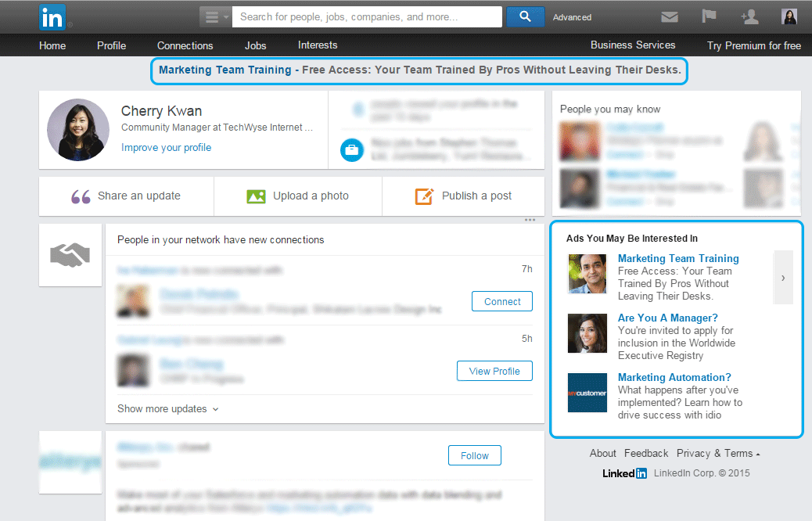Open the notifications flag icon

[x=709, y=16]
